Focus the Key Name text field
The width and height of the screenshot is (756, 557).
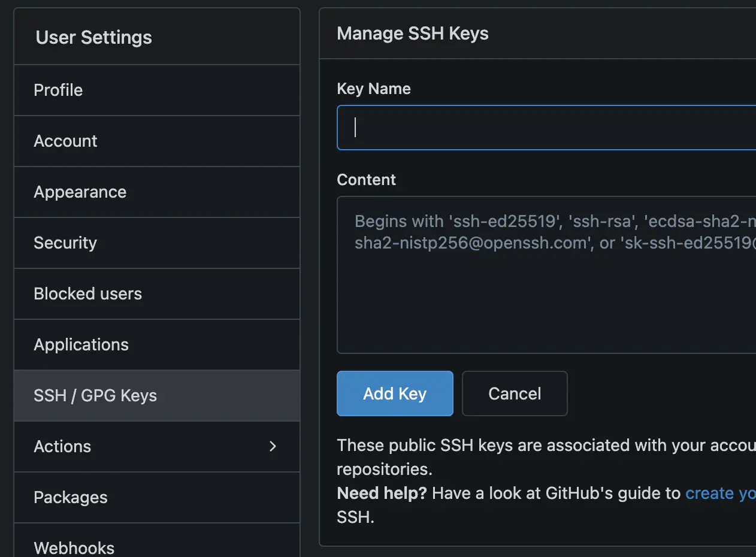tap(545, 128)
